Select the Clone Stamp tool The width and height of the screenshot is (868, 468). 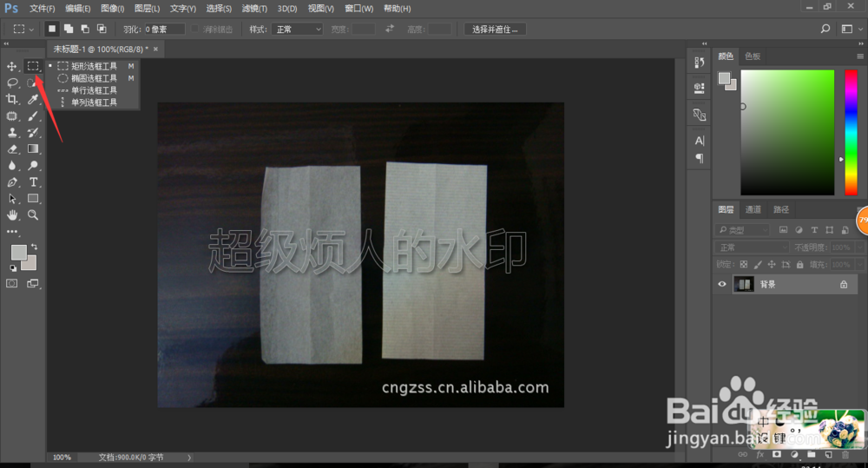pyautogui.click(x=11, y=133)
